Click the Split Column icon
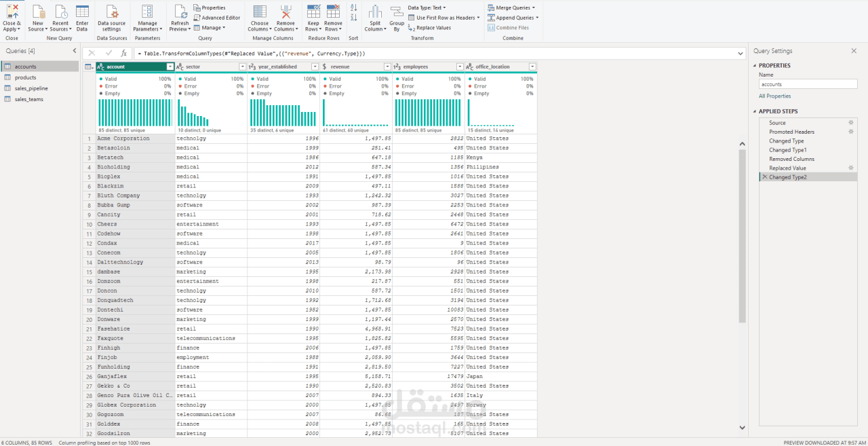The width and height of the screenshot is (868, 446). tap(375, 12)
